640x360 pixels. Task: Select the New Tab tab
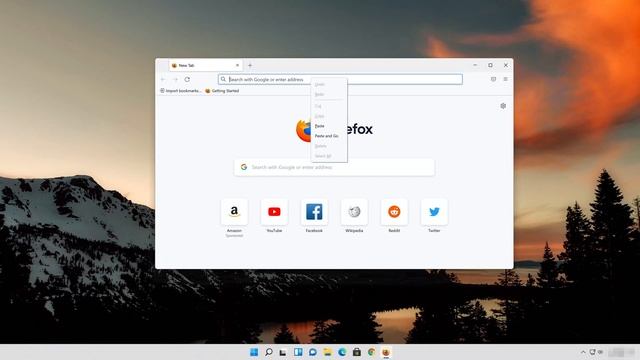point(205,65)
